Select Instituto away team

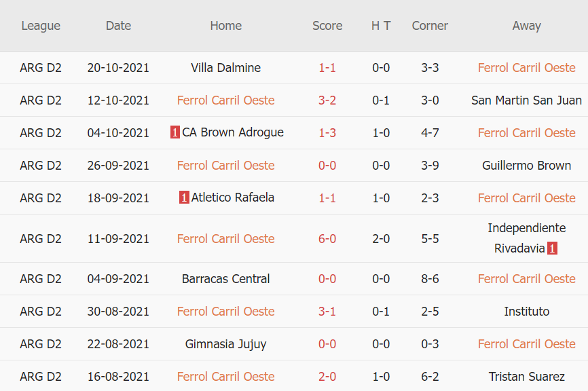pyautogui.click(x=526, y=312)
